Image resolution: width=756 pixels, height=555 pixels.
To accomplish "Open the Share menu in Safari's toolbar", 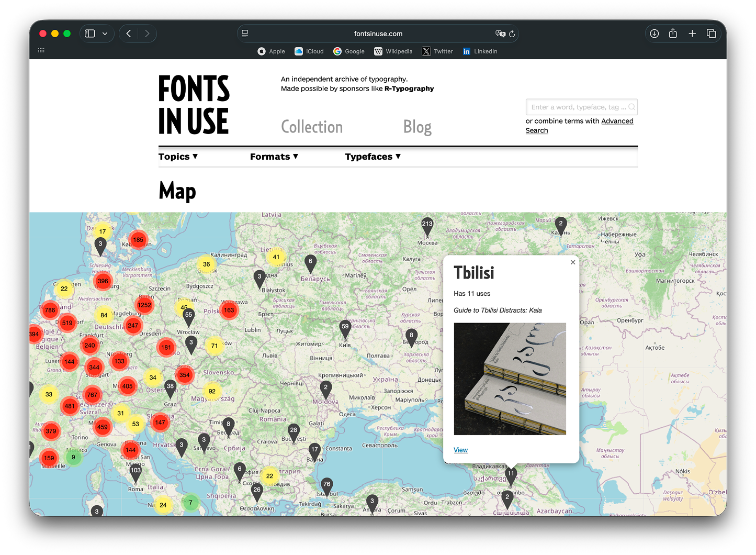I will click(x=673, y=34).
